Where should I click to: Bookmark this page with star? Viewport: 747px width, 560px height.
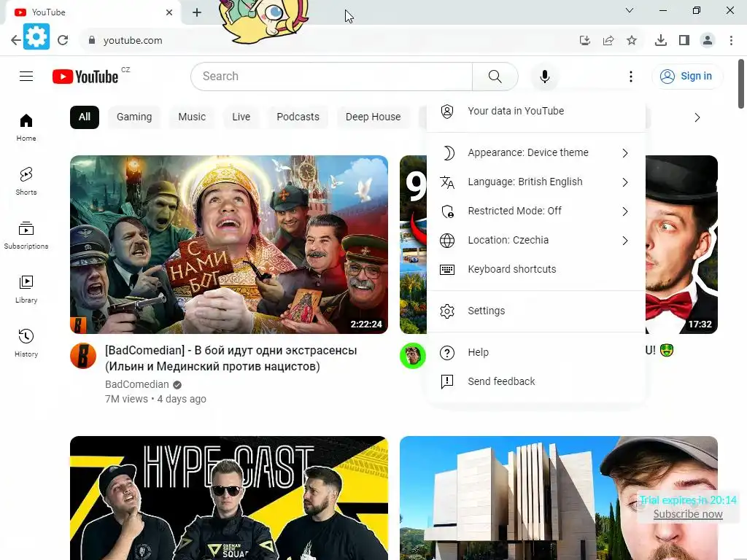point(632,41)
